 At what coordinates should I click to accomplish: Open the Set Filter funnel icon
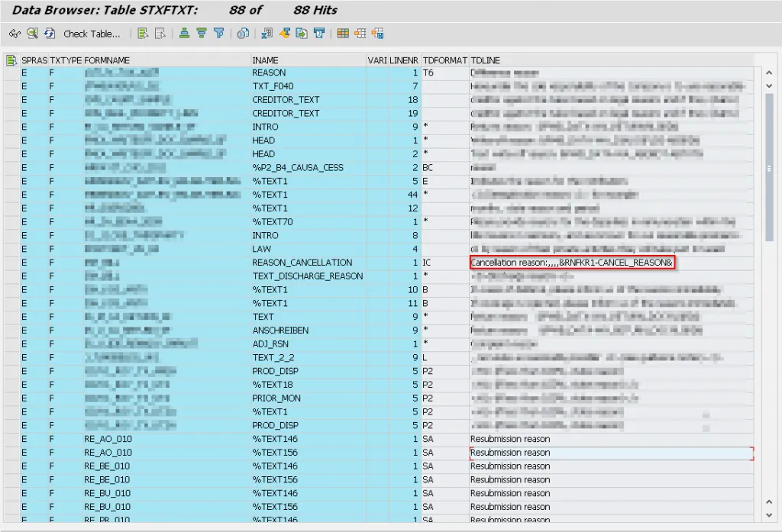[x=219, y=34]
